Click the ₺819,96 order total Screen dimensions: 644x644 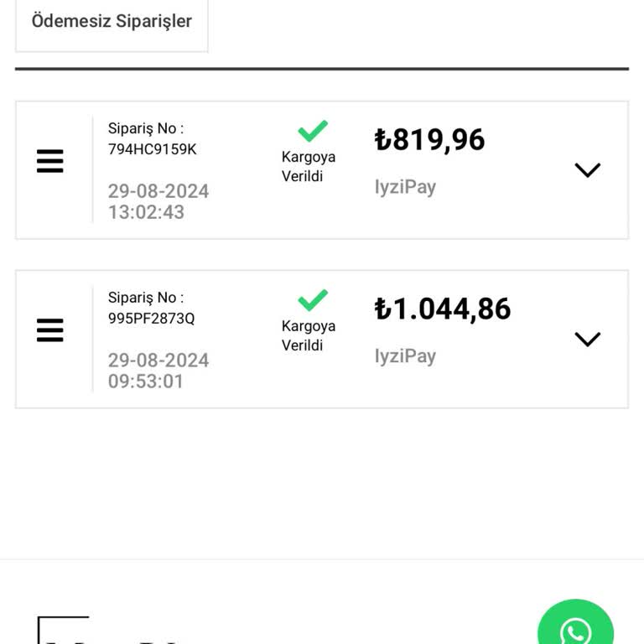[x=429, y=139]
